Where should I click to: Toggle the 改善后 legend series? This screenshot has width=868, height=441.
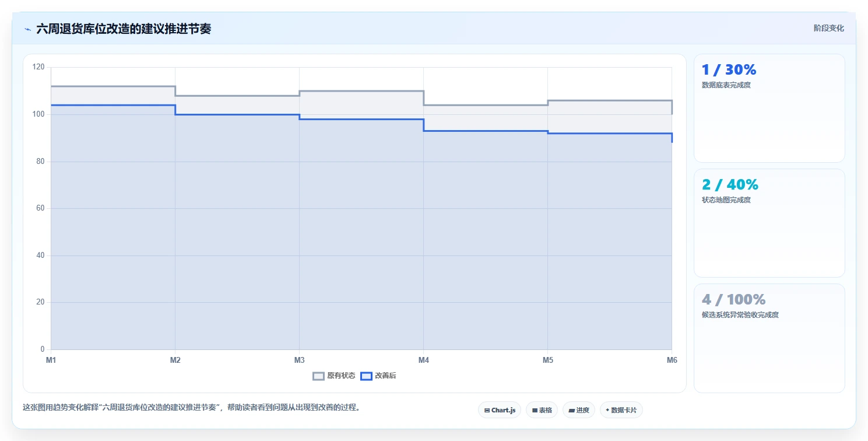[x=378, y=376]
